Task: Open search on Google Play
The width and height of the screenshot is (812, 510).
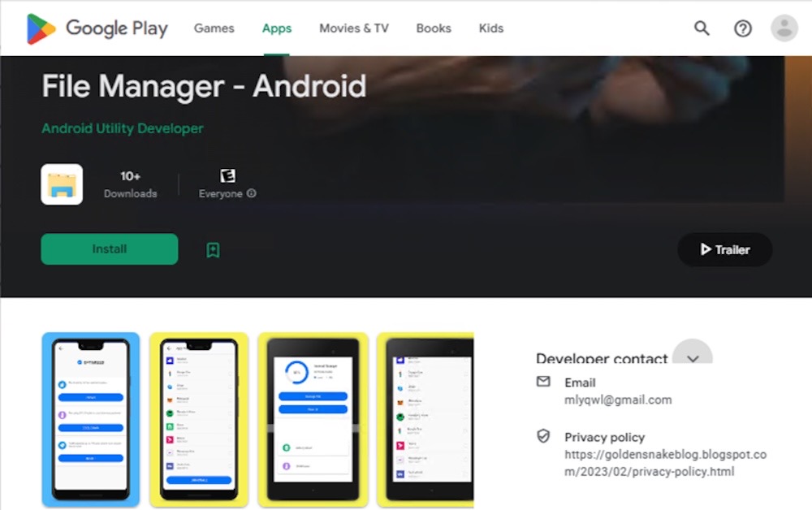Action: pyautogui.click(x=701, y=28)
